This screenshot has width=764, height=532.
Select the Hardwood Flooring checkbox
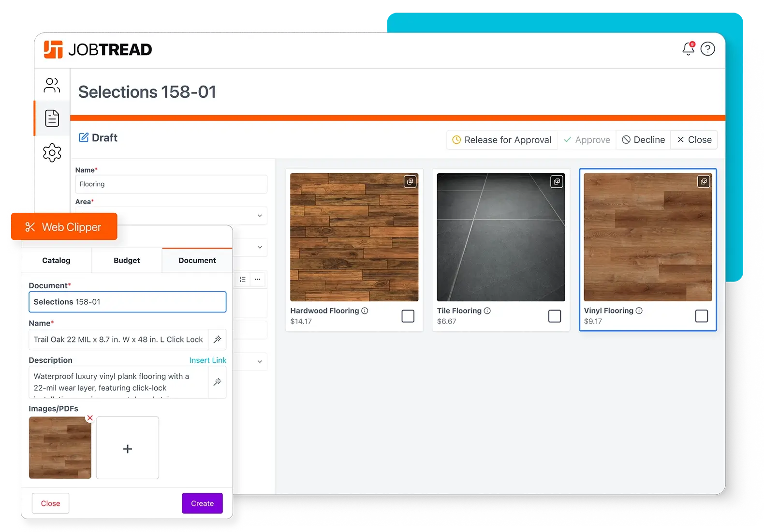click(x=408, y=316)
